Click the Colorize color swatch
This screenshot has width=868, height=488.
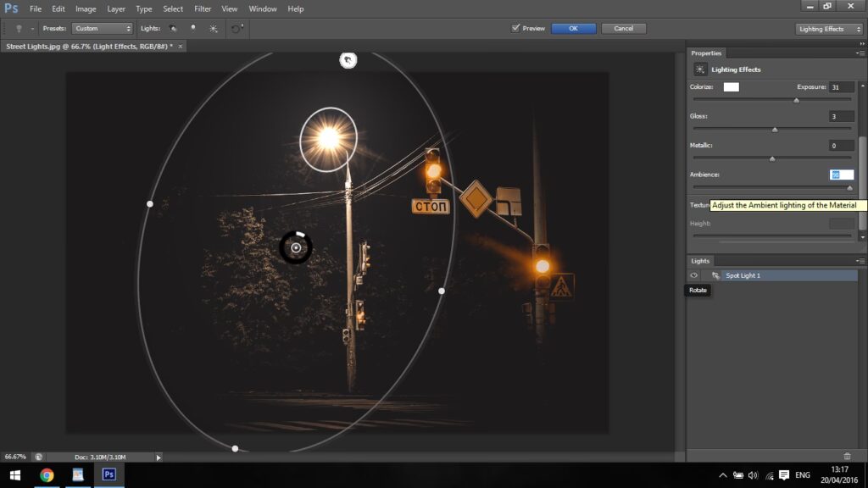pos(731,86)
